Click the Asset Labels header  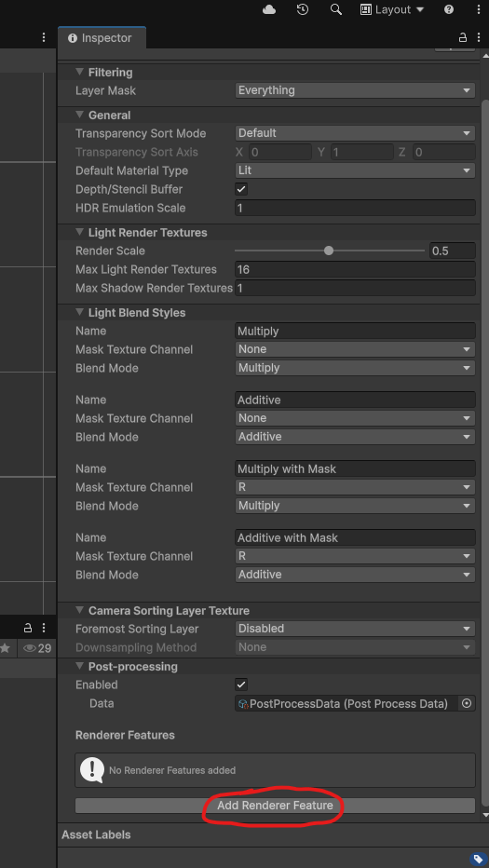tap(96, 834)
